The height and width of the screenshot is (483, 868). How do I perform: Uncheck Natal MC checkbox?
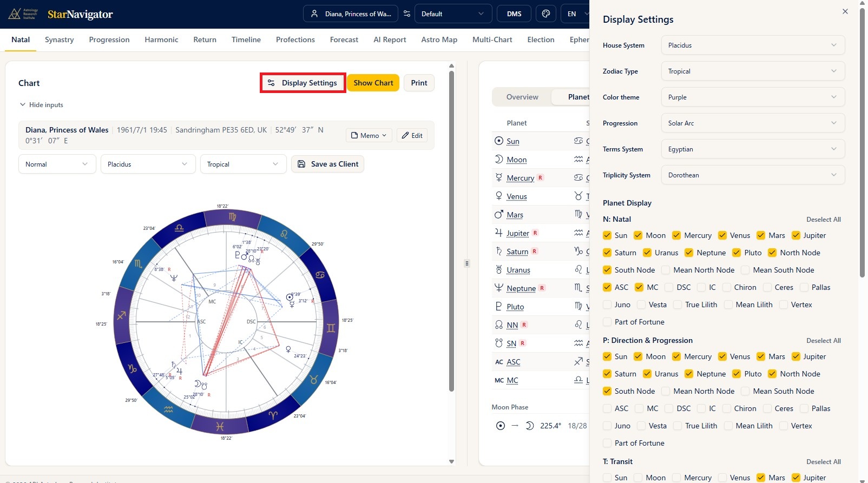[x=639, y=287]
